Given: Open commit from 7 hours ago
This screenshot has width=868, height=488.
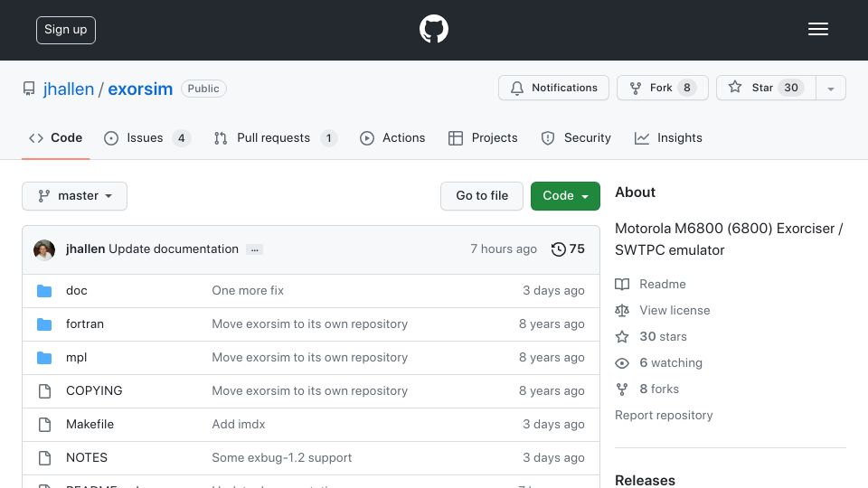Looking at the screenshot, I should click(x=504, y=249).
